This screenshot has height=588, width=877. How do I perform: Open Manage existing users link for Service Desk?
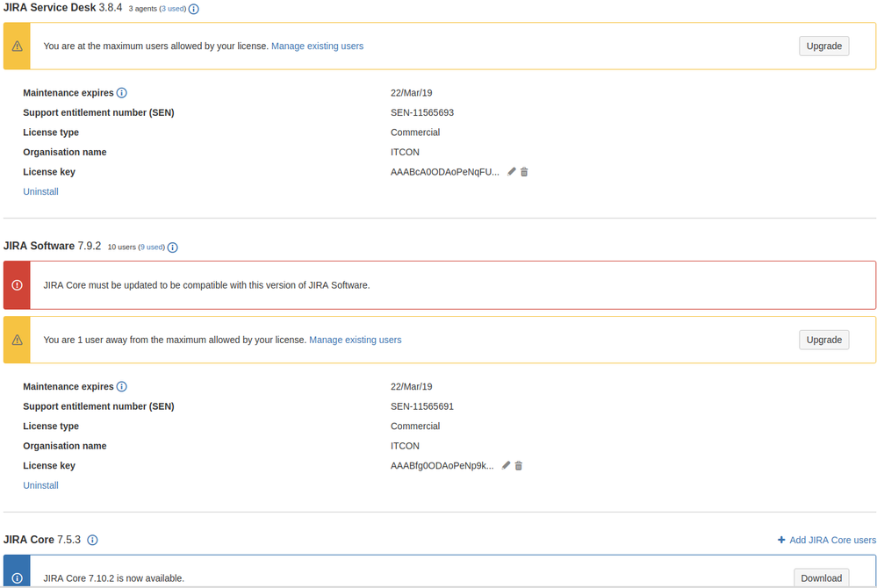(317, 47)
